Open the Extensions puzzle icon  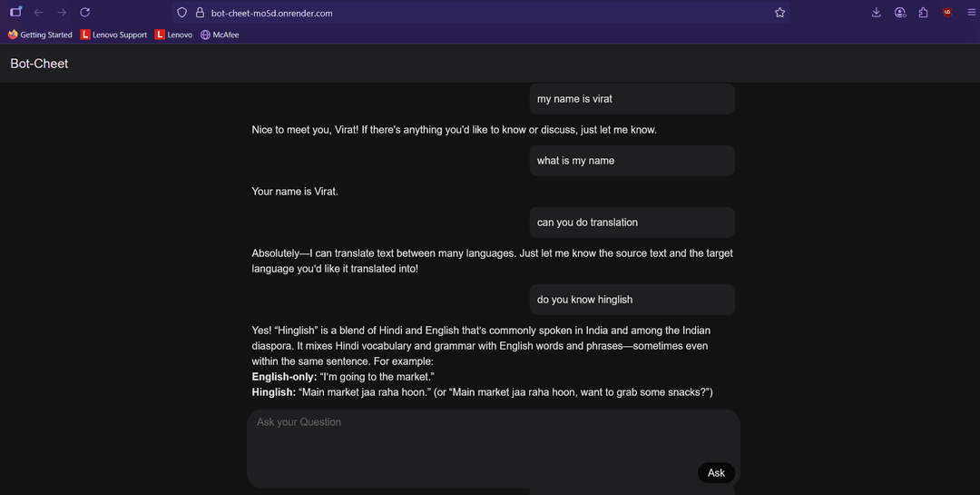click(923, 13)
